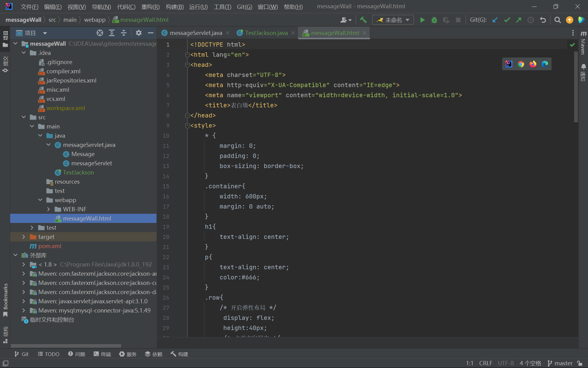Open the 文件(F) menu
588x368 pixels.
click(x=29, y=7)
